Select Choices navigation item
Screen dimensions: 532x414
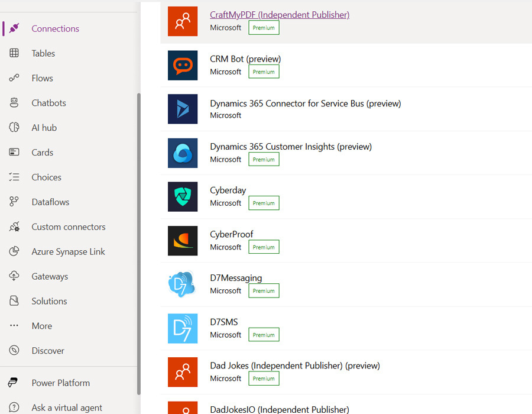click(46, 177)
